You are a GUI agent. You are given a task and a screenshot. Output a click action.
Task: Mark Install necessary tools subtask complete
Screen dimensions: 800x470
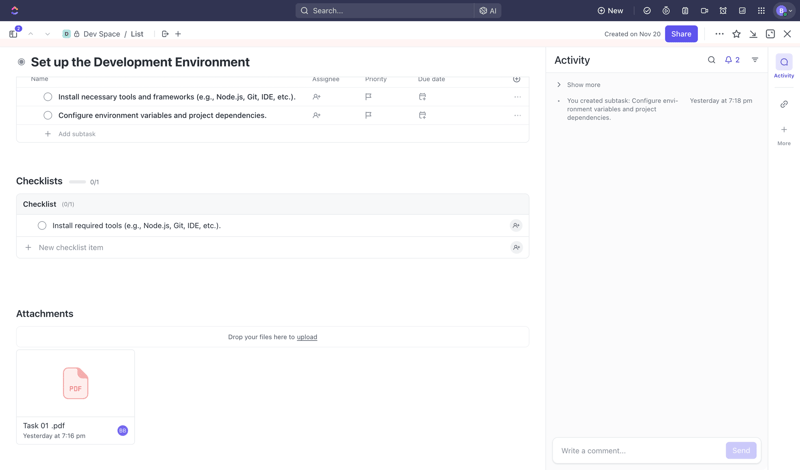click(x=47, y=97)
